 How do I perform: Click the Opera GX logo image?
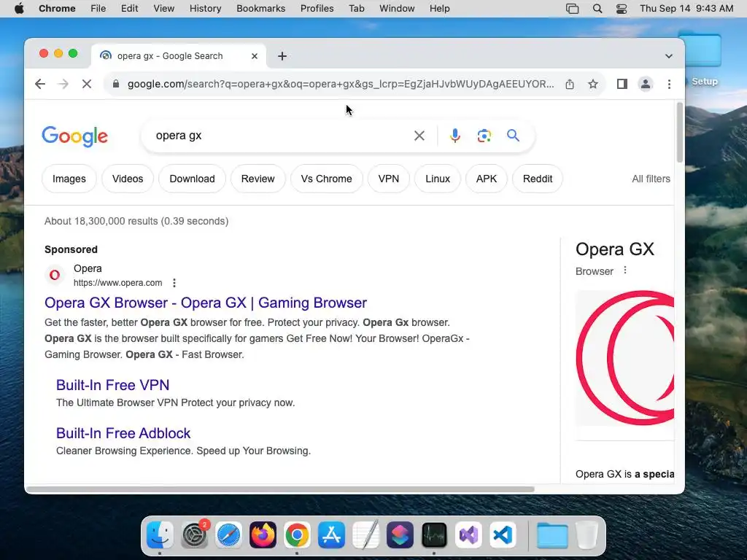coord(625,358)
